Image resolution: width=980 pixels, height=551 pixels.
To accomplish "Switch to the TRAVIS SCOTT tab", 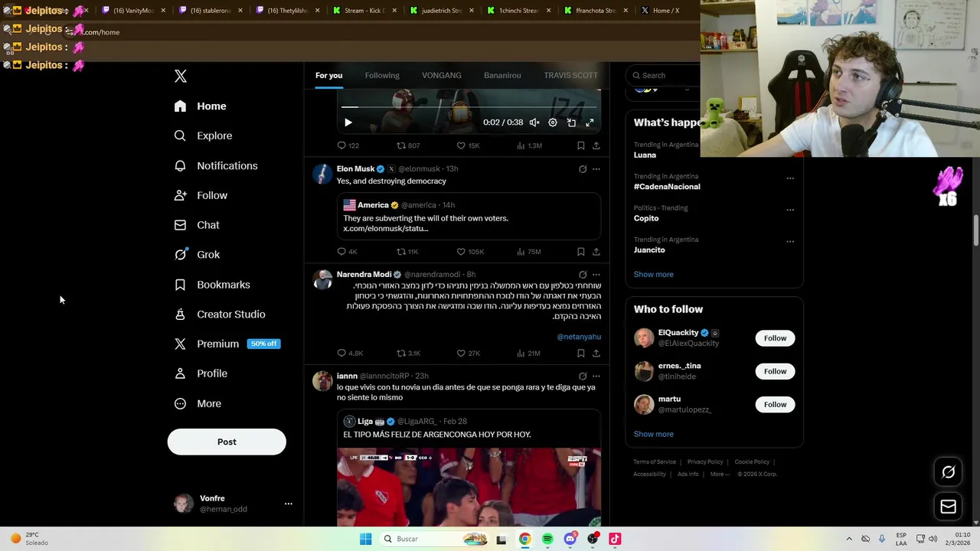I will coord(570,76).
